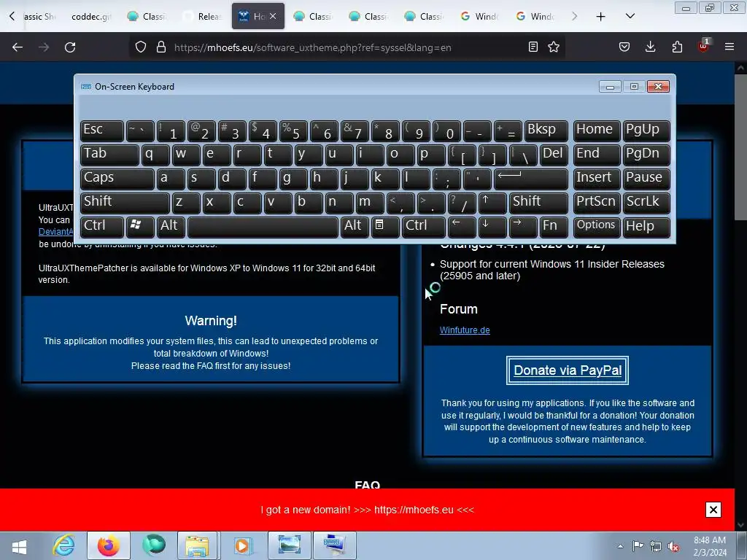Click the down arrow key on keyboard

[492, 226]
